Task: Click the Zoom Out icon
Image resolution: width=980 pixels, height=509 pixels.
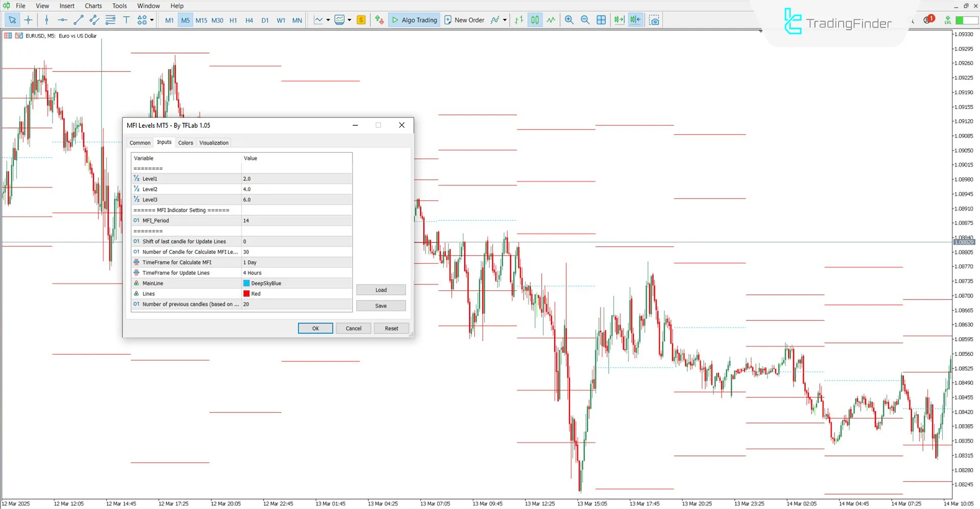Action: 585,20
